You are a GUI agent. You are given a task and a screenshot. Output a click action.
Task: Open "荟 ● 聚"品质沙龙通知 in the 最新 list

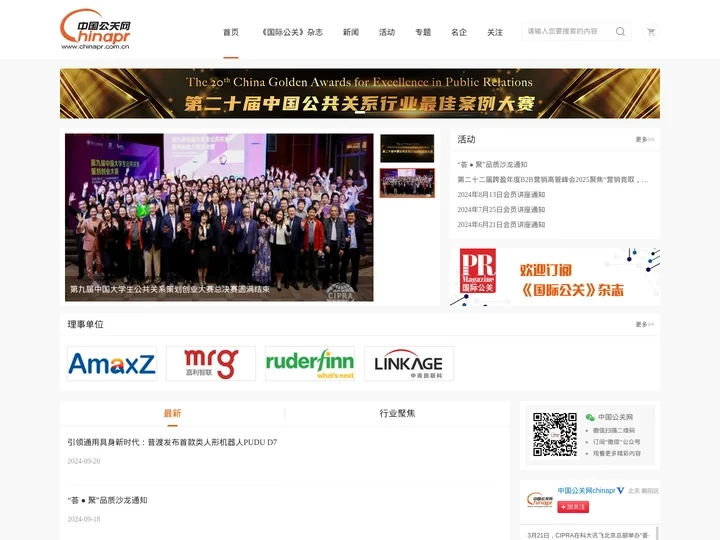pos(107,501)
